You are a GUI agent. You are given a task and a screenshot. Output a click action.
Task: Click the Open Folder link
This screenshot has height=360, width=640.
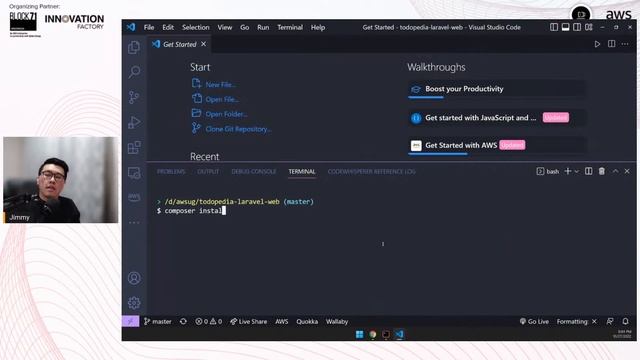[x=226, y=114]
